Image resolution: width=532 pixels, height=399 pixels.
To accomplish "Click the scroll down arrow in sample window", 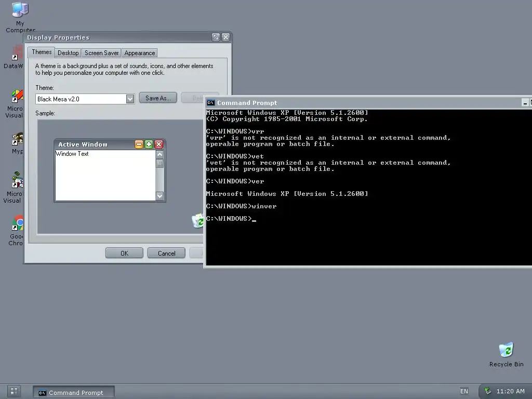I will [160, 196].
